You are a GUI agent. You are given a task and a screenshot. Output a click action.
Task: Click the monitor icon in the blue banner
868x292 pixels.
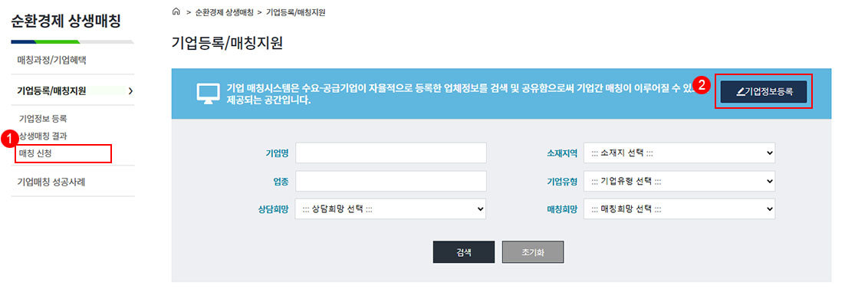(209, 94)
